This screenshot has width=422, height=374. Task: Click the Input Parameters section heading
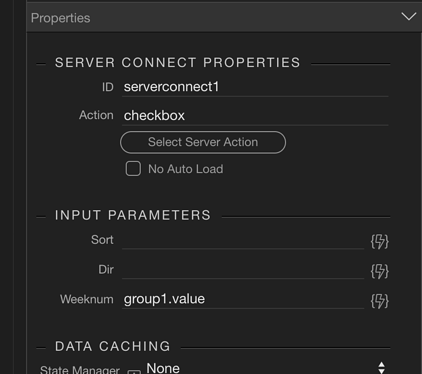pyautogui.click(x=133, y=215)
